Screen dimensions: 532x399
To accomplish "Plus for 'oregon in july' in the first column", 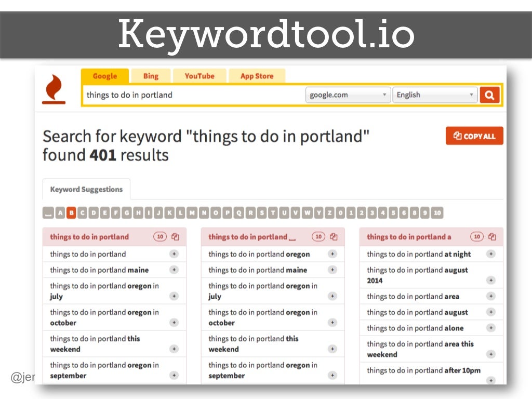I will (174, 296).
